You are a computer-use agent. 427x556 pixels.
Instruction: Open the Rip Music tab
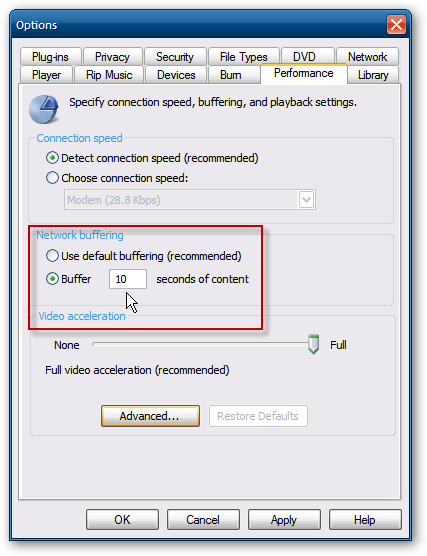coord(109,75)
